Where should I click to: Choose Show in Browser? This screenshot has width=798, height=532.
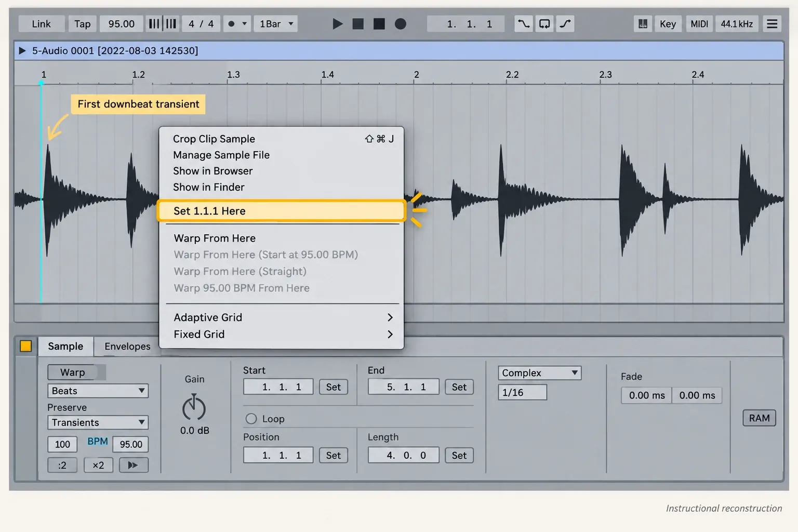click(281, 171)
